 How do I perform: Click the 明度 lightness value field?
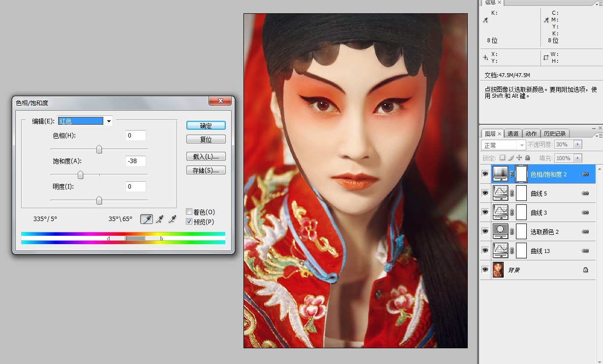135,187
